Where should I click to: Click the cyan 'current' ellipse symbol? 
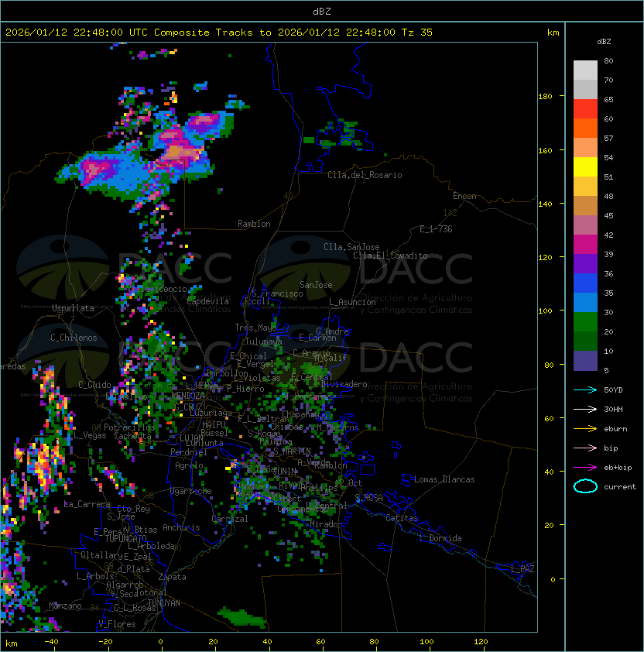click(585, 486)
